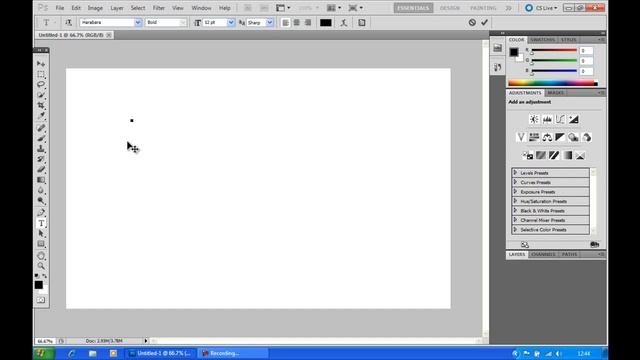Switch to the Masks tab
The image size is (640, 360).
555,93
